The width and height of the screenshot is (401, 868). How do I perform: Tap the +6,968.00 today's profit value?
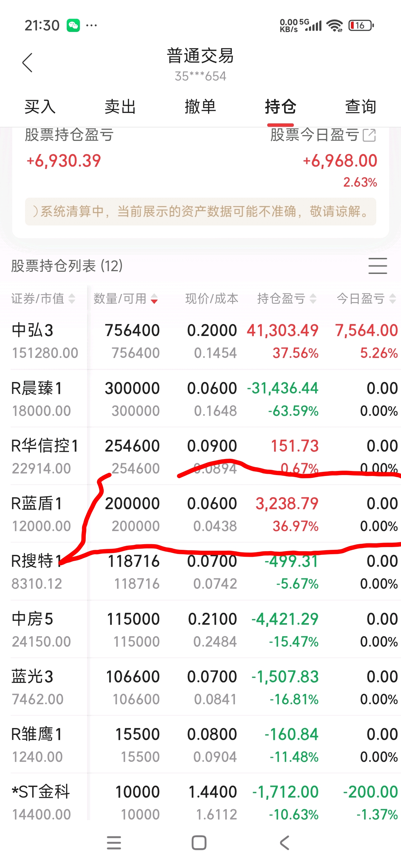340,161
